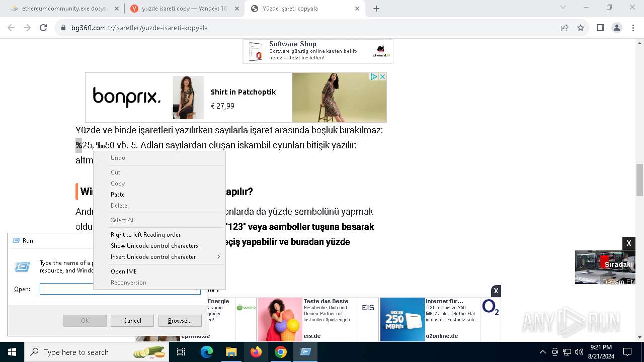Open File Explorer from the taskbar

coord(231,352)
